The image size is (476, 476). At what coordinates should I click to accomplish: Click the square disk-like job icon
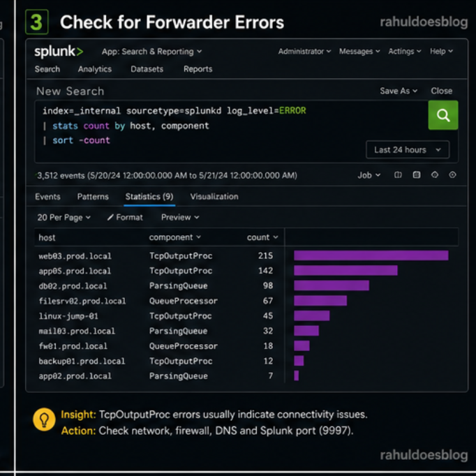click(417, 175)
